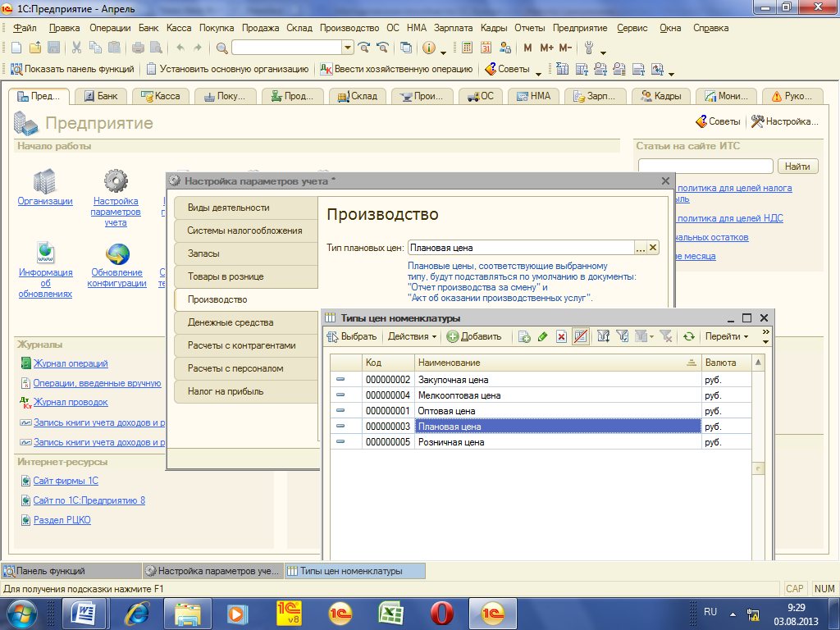Open the Банк menu
The width and height of the screenshot is (840, 630).
click(x=148, y=28)
